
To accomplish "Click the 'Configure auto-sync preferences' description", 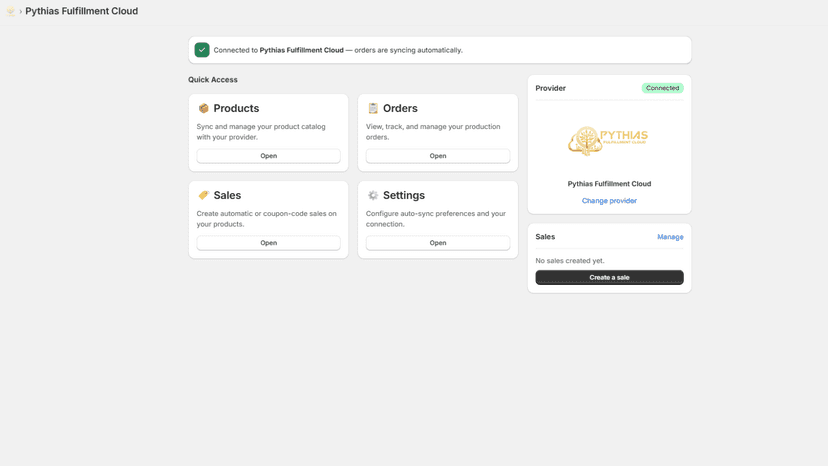I will click(x=436, y=219).
